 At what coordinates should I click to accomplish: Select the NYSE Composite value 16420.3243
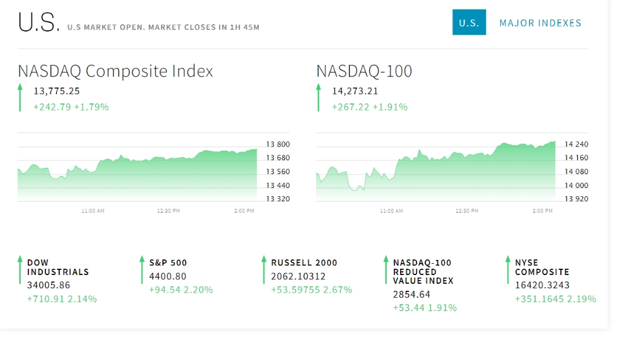point(543,285)
